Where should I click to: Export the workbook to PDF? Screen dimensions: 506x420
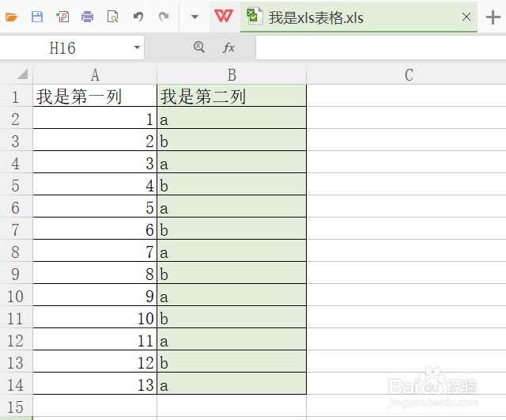62,17
